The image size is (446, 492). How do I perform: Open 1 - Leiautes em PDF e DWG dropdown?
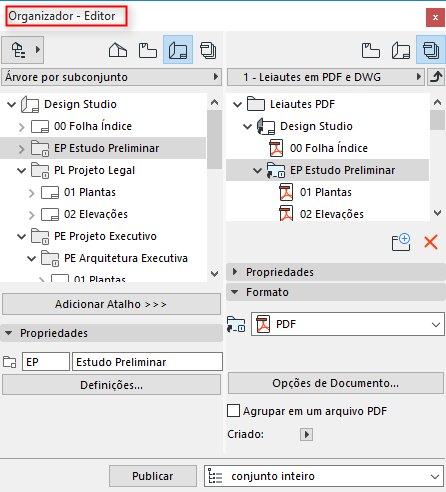coord(326,77)
